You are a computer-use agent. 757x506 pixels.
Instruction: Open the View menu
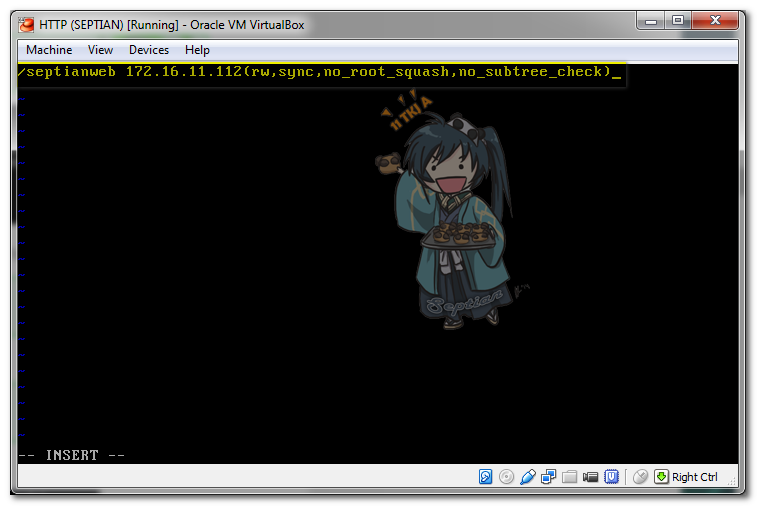tap(100, 50)
